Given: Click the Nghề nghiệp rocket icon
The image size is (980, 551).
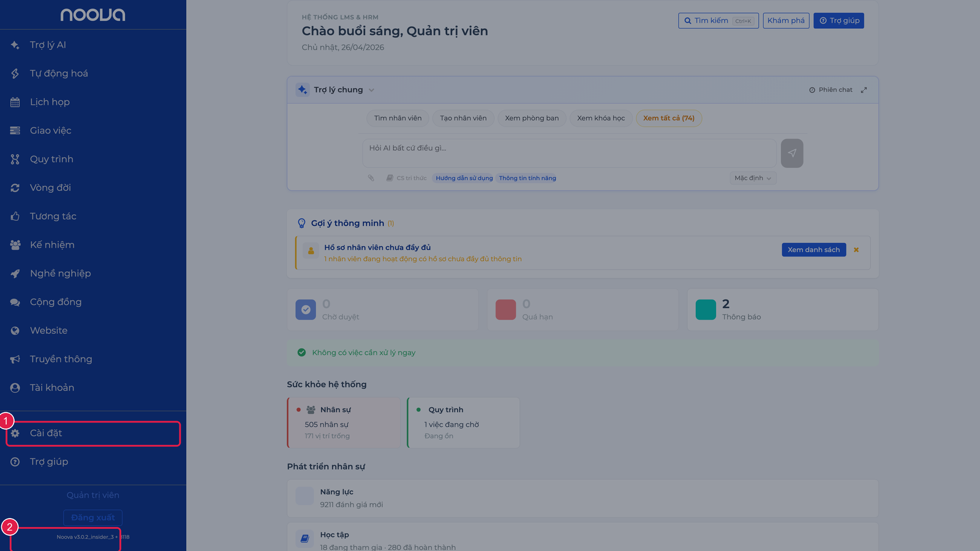Looking at the screenshot, I should [15, 274].
